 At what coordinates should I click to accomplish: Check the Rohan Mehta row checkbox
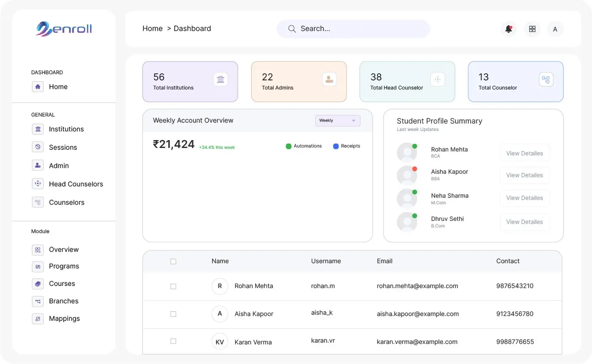coord(173,286)
